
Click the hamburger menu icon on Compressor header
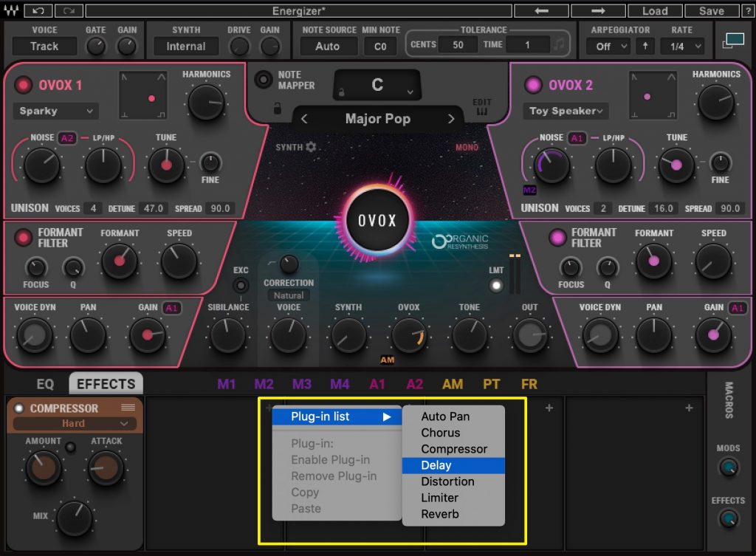tap(127, 408)
